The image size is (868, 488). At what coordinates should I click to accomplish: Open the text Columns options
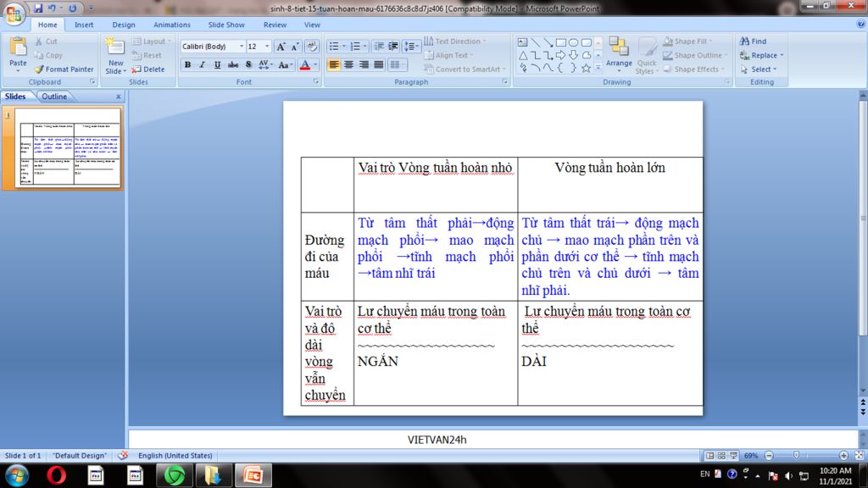(398, 64)
